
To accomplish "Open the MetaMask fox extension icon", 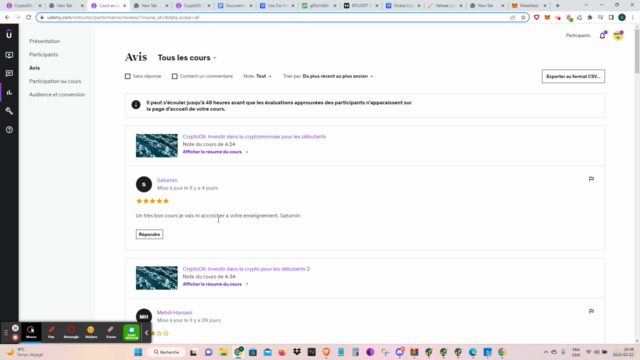I will click(547, 18).
